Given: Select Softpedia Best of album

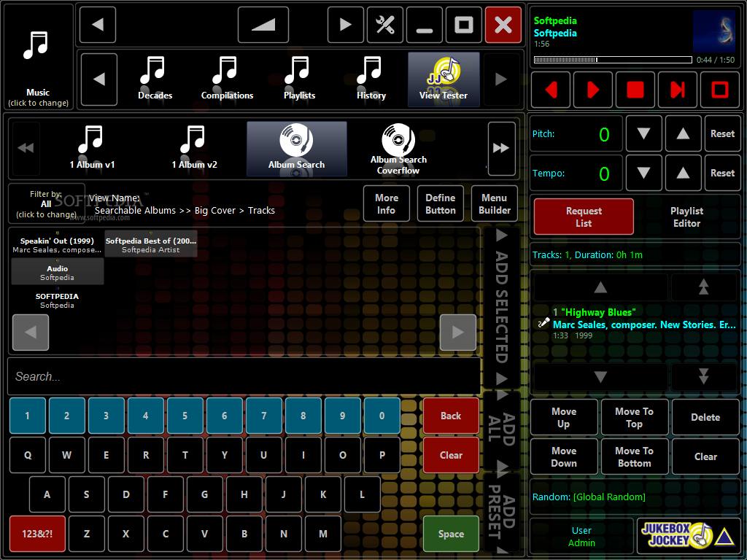Looking at the screenshot, I should 150,245.
